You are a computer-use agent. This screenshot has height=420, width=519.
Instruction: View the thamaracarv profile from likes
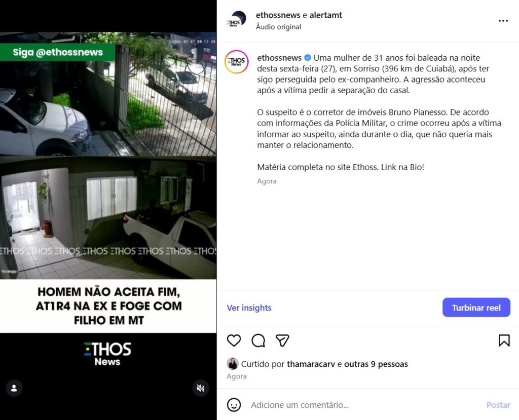[311, 364]
